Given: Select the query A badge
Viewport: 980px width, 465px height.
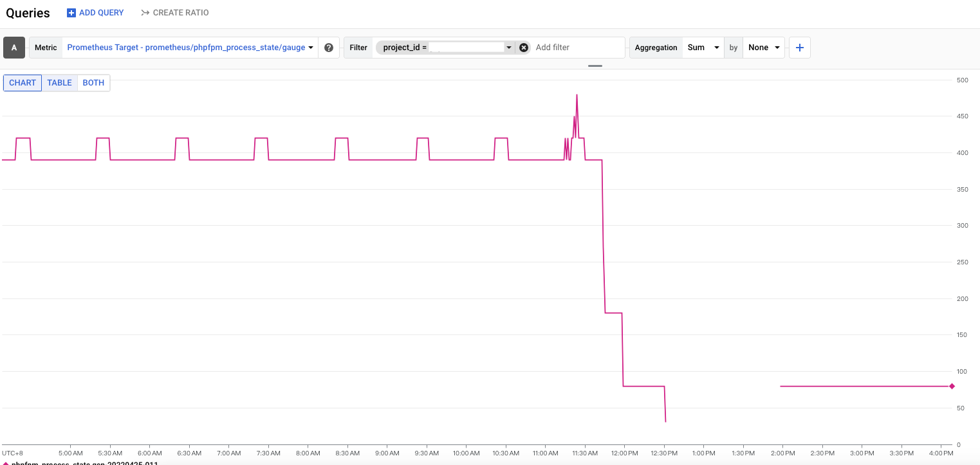Looking at the screenshot, I should 14,48.
